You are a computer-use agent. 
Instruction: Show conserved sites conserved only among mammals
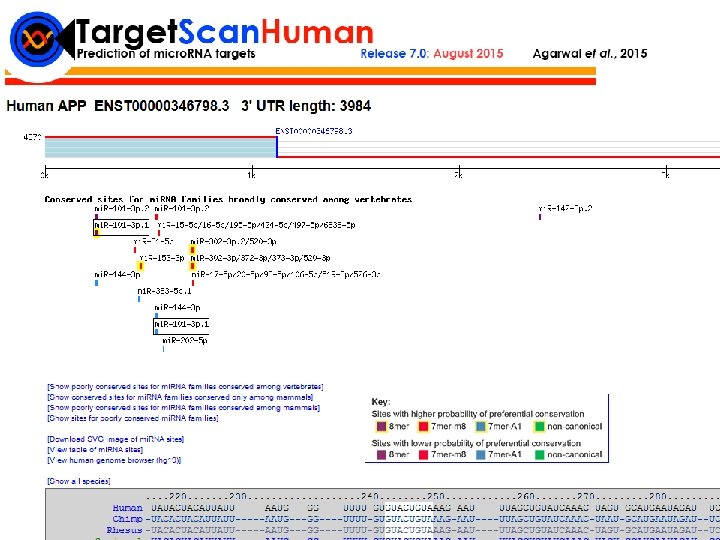pyautogui.click(x=180, y=397)
